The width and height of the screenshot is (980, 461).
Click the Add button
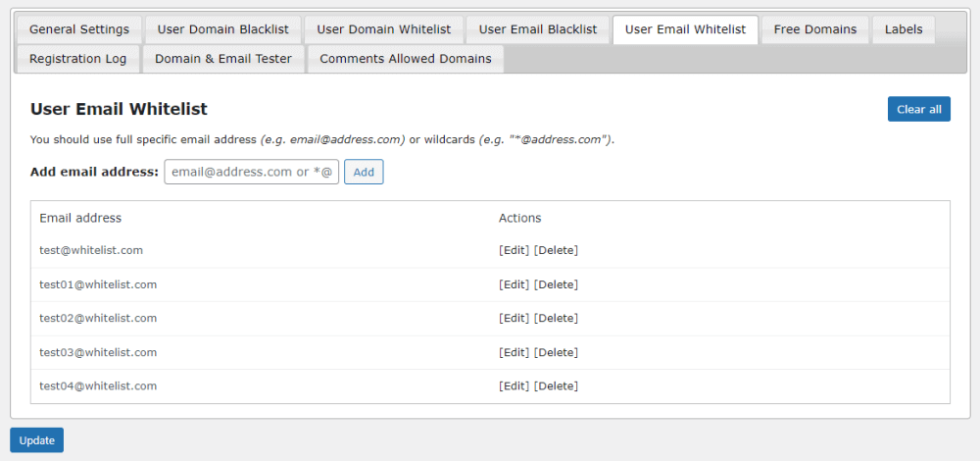click(364, 172)
